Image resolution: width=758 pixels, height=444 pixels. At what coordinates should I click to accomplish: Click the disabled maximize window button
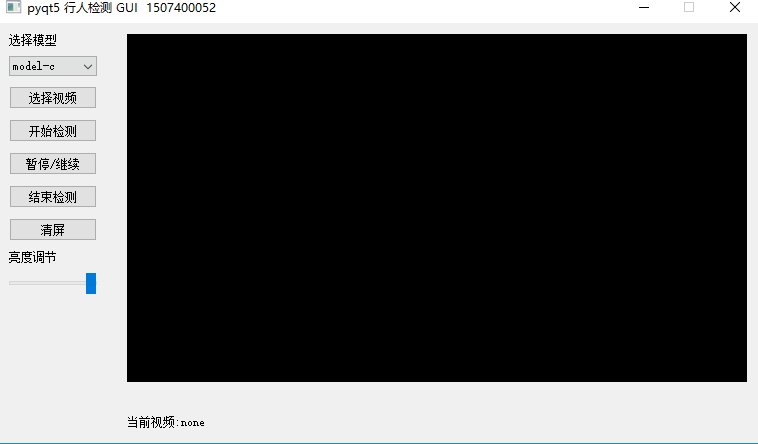pyautogui.click(x=689, y=7)
